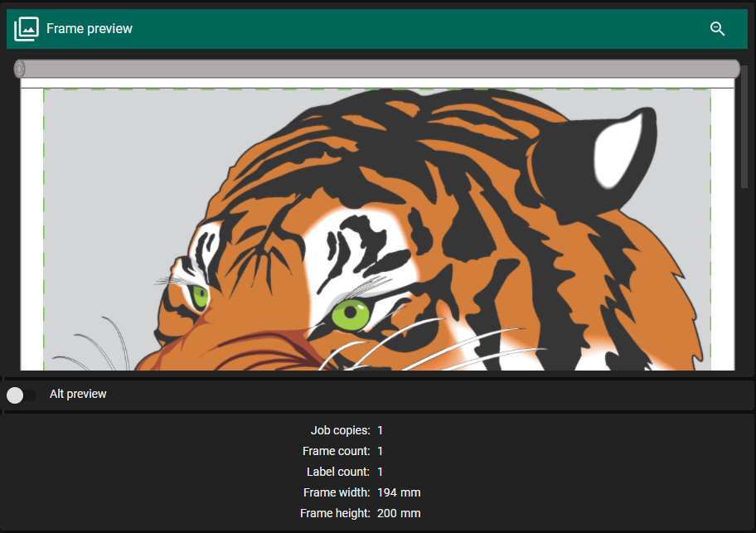Click the Frame width label
This screenshot has width=756, height=533.
(337, 492)
